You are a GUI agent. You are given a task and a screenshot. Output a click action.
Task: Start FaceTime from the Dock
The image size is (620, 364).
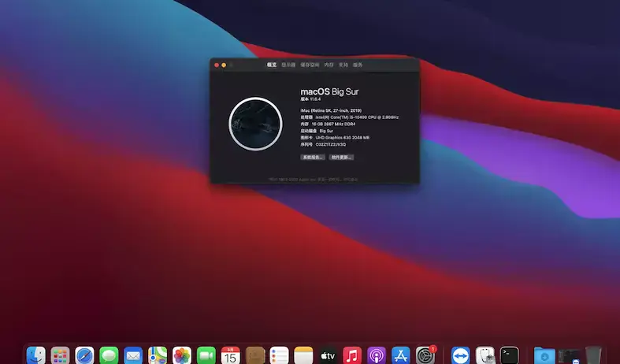tap(206, 355)
